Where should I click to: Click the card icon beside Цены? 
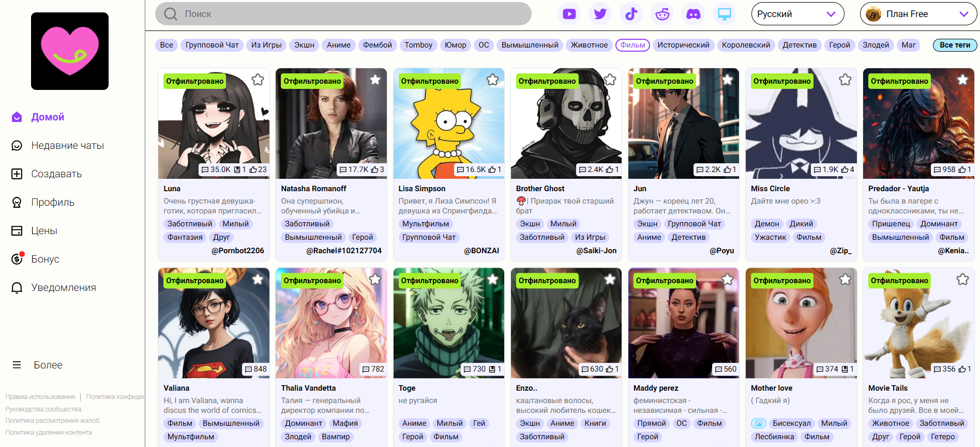[17, 231]
